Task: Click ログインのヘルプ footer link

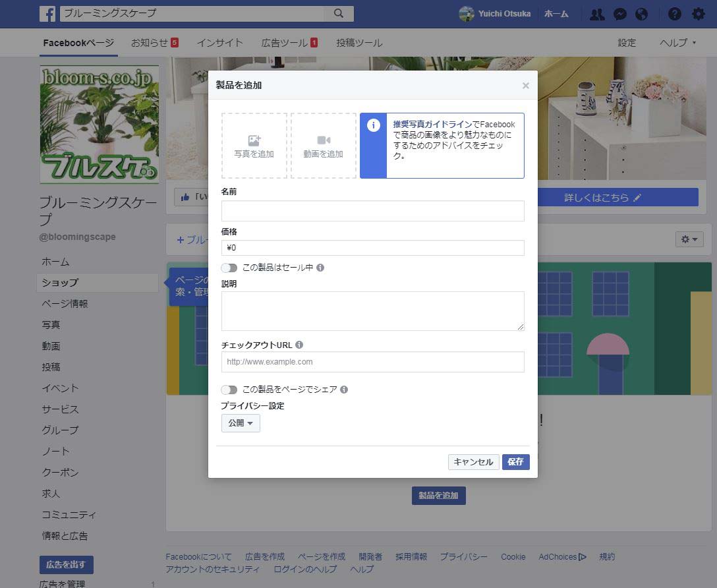Action: 305,570
